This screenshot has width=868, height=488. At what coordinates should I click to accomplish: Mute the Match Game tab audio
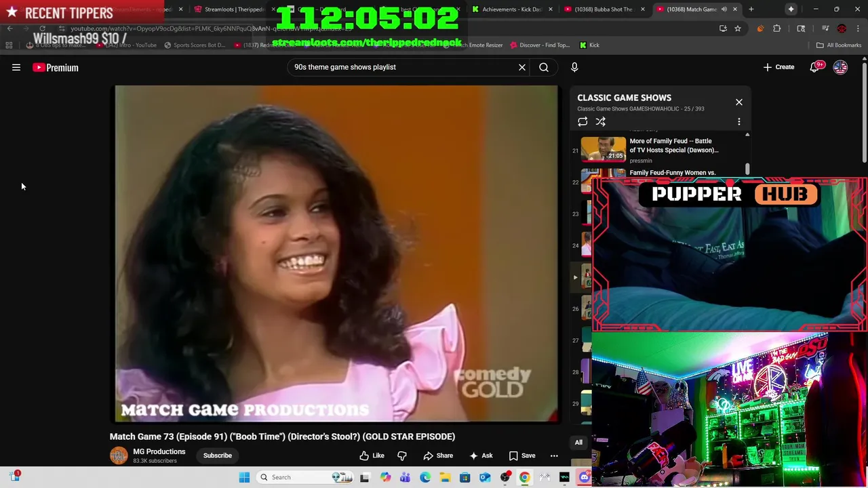[724, 9]
